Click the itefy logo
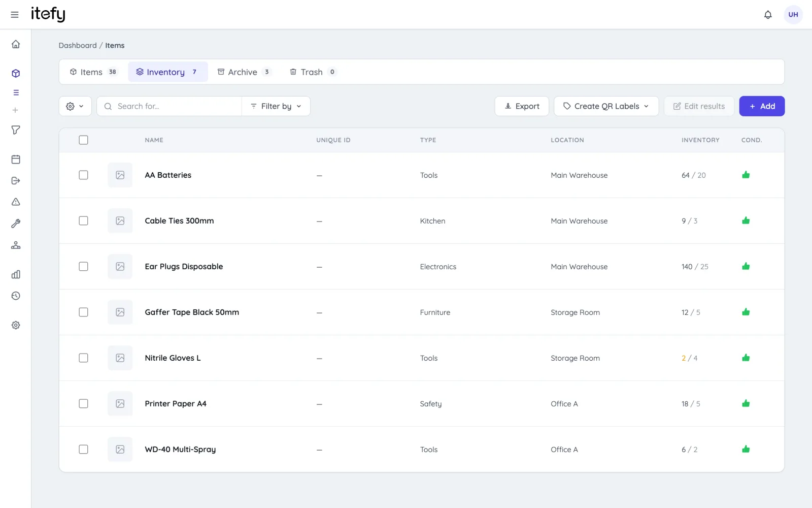The image size is (812, 508). tap(48, 14)
